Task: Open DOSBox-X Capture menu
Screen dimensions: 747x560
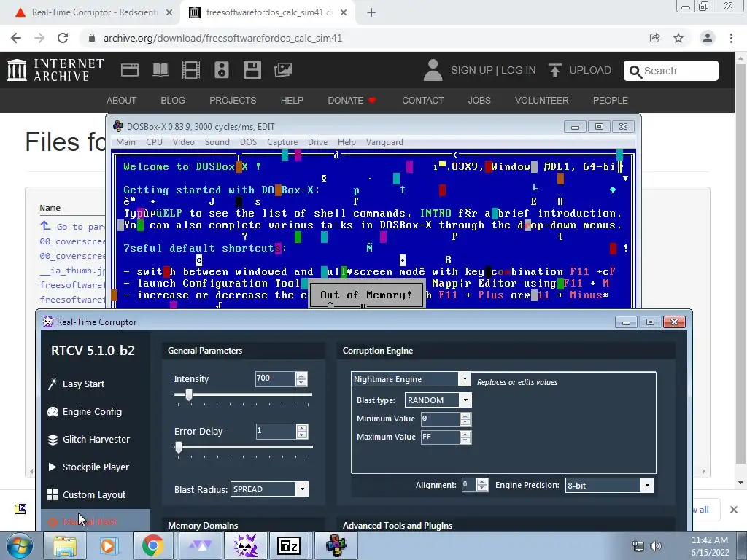Action: click(x=282, y=142)
